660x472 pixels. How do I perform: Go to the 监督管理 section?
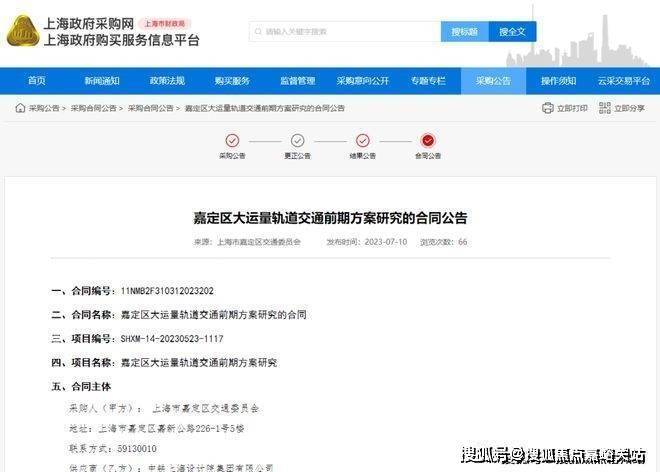pyautogui.click(x=297, y=81)
